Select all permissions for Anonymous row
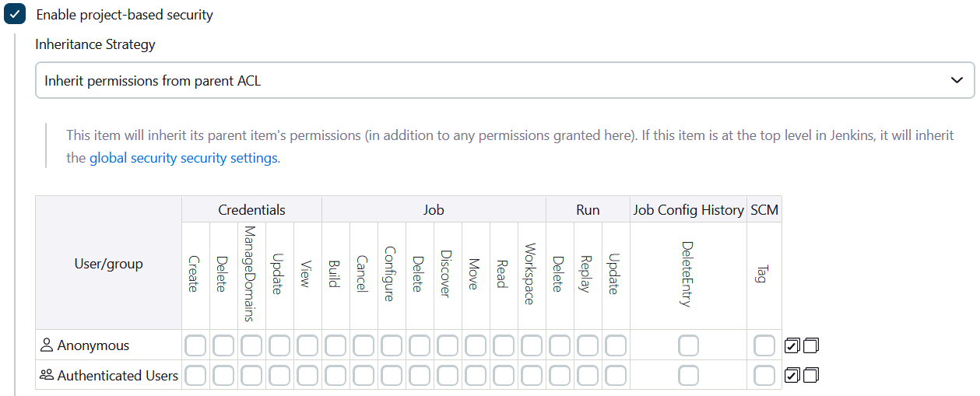Screen dimensions: 980x396 pyautogui.click(x=792, y=345)
